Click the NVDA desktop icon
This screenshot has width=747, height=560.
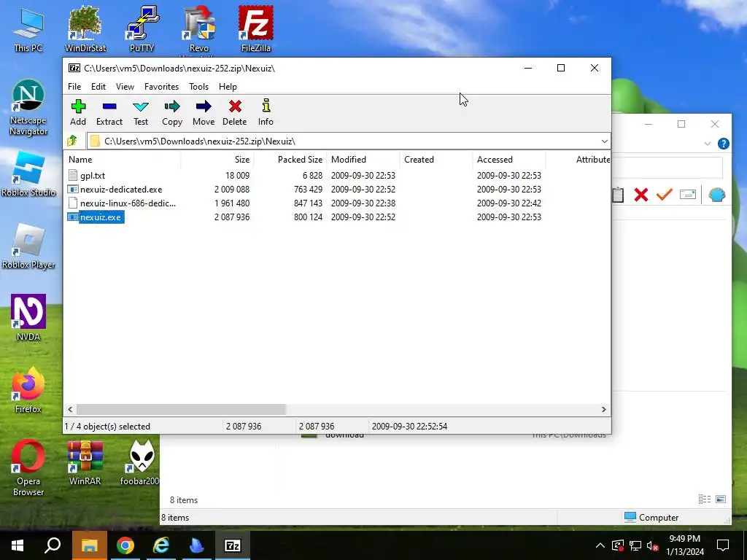28,318
